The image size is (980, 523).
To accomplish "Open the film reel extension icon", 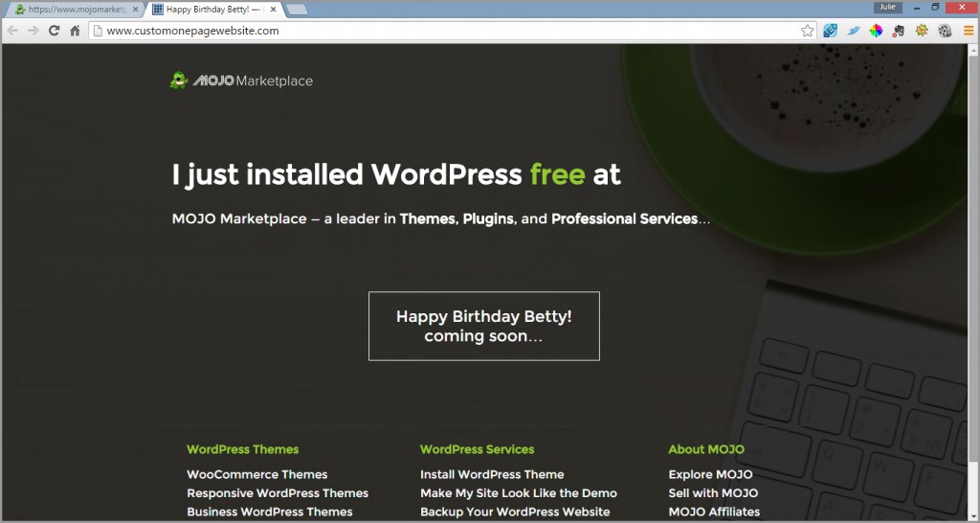I will point(945,31).
